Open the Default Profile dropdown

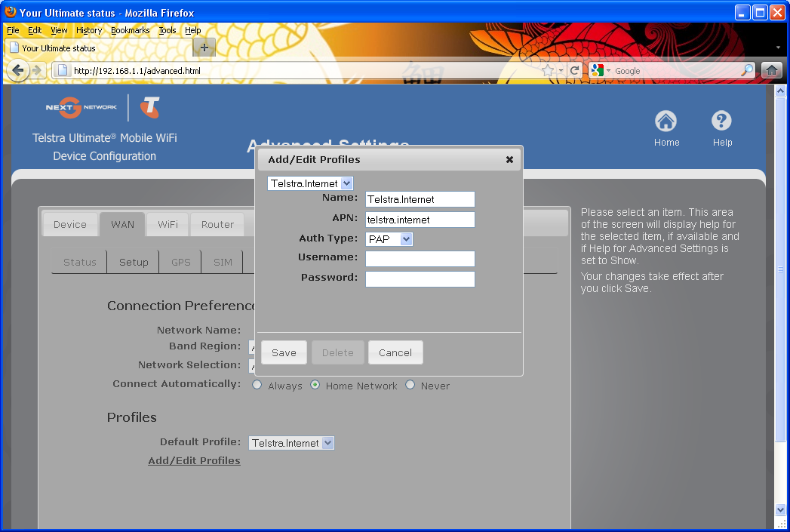pos(291,443)
